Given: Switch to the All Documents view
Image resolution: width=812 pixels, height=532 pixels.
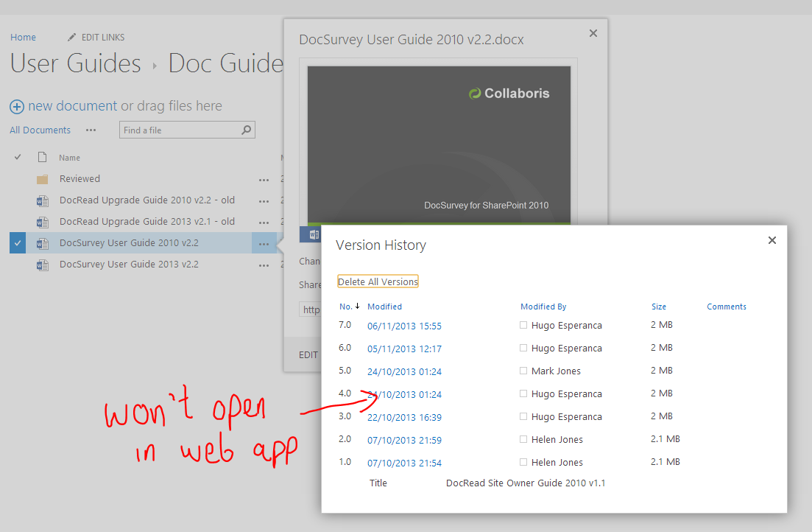Looking at the screenshot, I should 40,130.
